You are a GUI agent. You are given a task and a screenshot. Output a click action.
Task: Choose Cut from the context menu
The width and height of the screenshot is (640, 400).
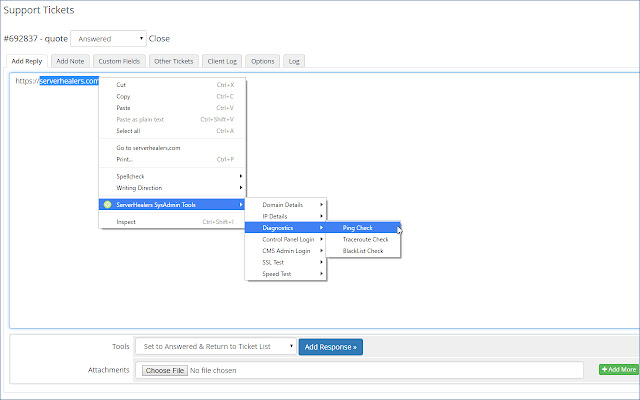(x=172, y=85)
